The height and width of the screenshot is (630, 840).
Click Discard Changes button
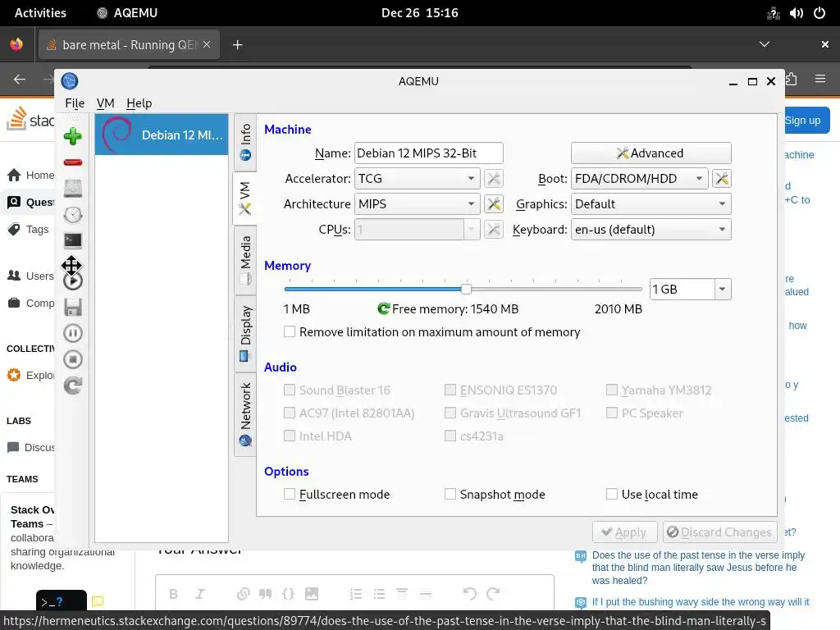click(x=719, y=532)
